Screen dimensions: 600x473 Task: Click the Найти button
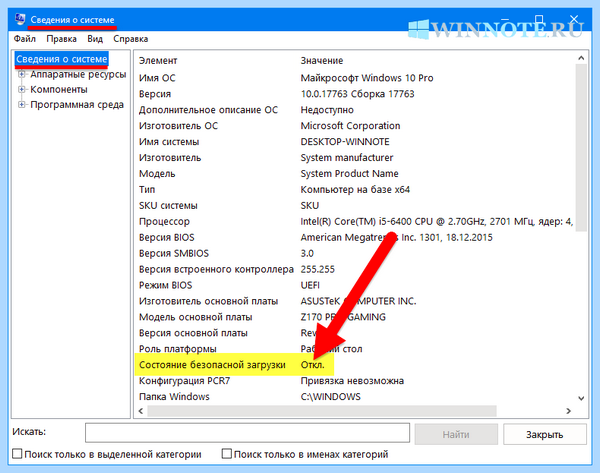tap(456, 434)
